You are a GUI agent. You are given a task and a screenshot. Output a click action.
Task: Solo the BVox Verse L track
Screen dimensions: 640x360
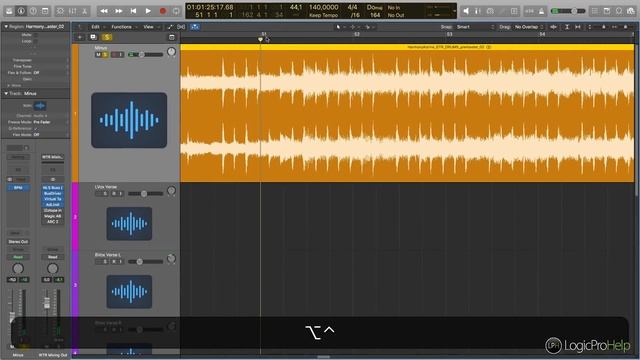[105, 262]
